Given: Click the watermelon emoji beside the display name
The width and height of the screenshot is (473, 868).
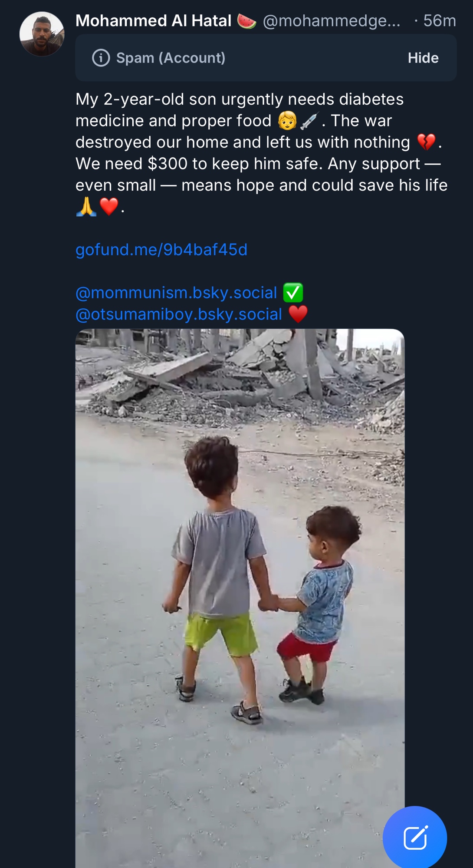Looking at the screenshot, I should click(x=246, y=21).
